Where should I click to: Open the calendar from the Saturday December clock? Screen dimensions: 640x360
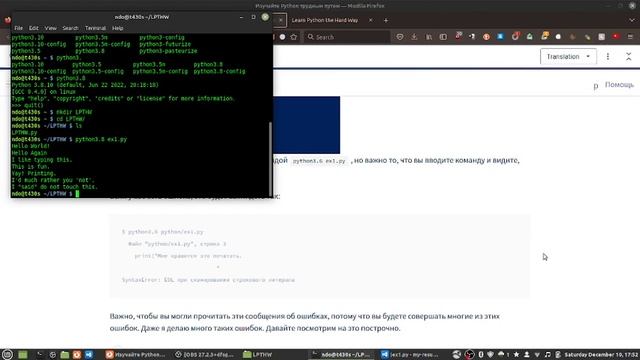[x=601, y=354]
